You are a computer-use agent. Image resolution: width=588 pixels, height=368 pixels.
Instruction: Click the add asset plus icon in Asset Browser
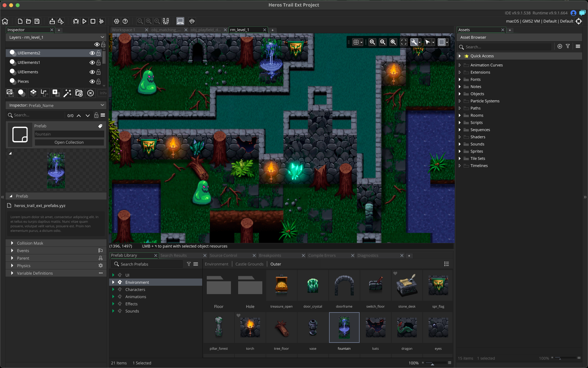pos(560,46)
